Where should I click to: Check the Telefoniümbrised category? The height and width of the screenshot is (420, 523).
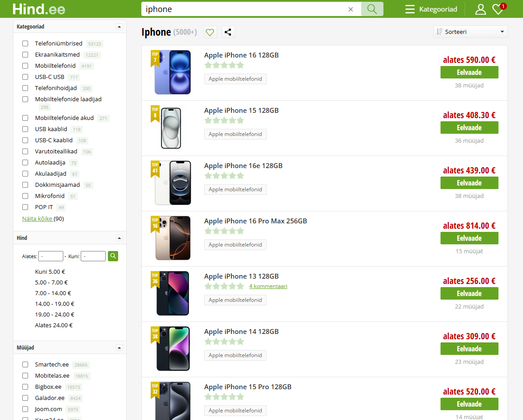25,43
